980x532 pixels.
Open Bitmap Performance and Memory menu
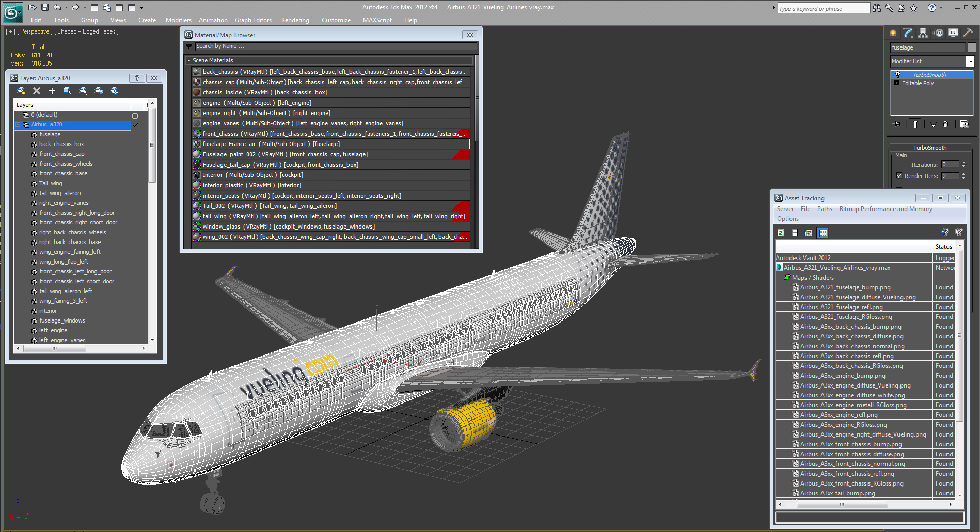point(886,209)
